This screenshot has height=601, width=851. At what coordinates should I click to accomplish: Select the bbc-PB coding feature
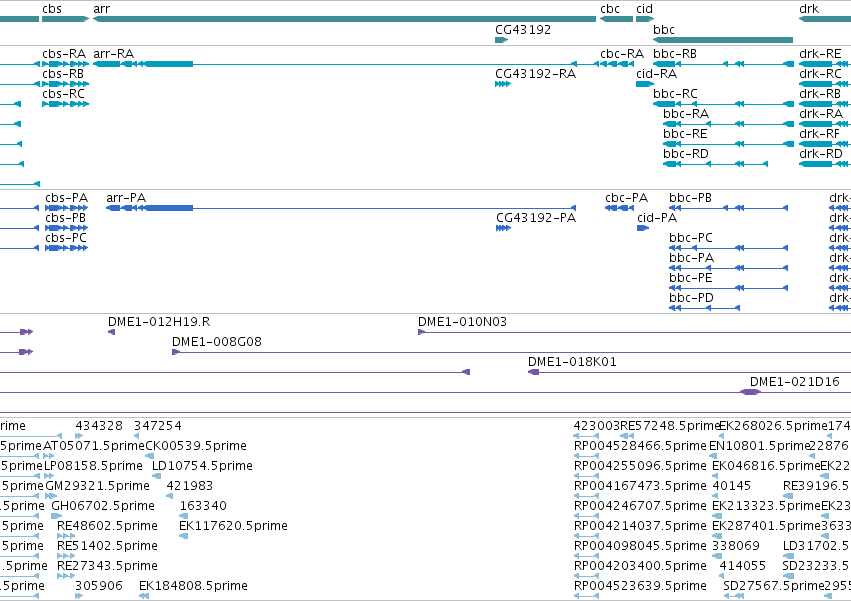[728, 208]
